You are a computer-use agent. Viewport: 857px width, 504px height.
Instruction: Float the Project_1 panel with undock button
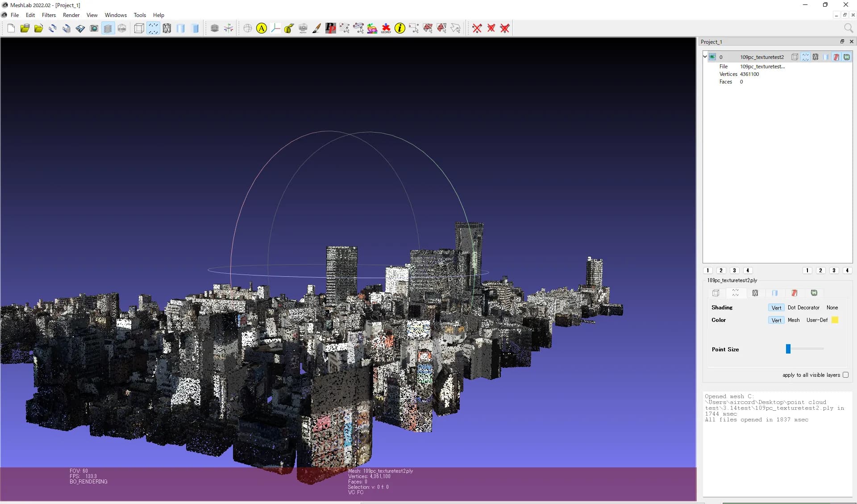click(x=842, y=42)
